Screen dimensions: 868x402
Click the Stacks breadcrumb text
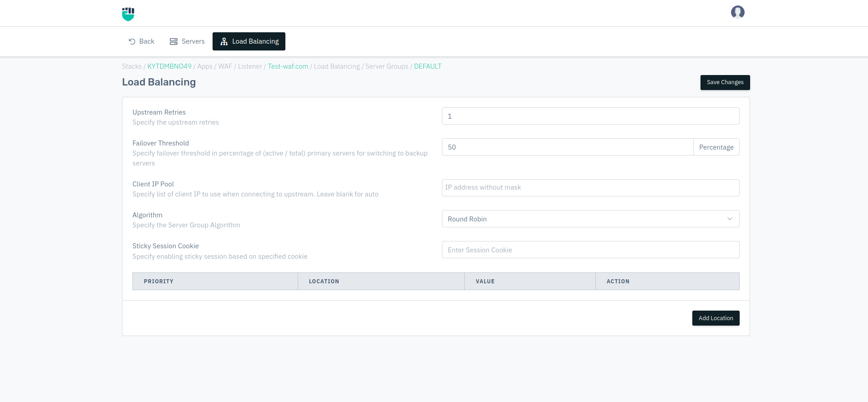tap(132, 66)
